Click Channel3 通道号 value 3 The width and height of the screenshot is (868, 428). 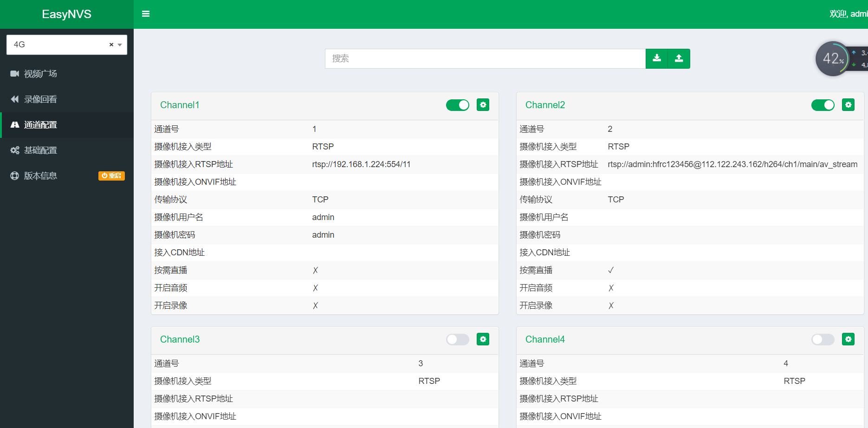coord(421,363)
